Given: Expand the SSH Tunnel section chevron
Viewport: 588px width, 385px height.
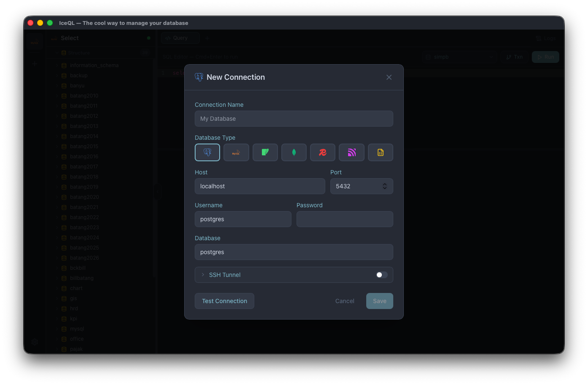Looking at the screenshot, I should pos(203,275).
